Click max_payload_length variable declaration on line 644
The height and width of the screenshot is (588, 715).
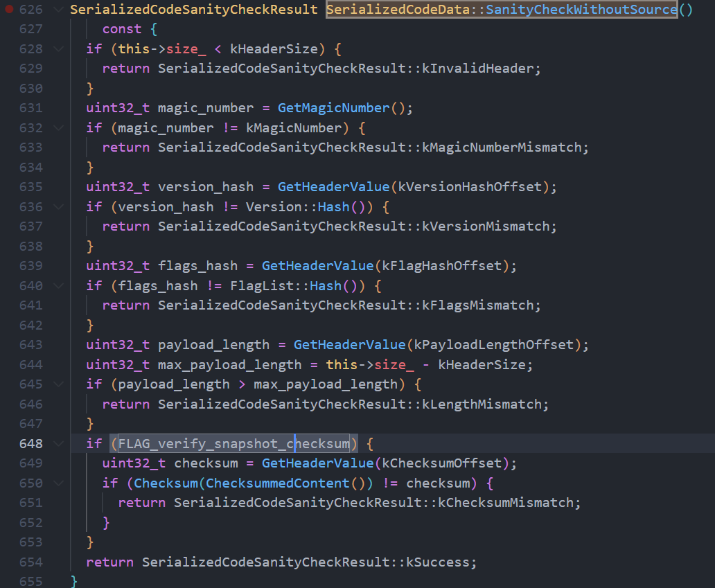pos(230,365)
